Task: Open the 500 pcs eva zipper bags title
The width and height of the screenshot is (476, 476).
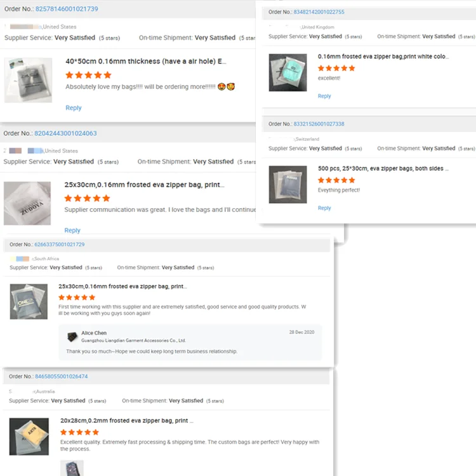Action: point(383,168)
